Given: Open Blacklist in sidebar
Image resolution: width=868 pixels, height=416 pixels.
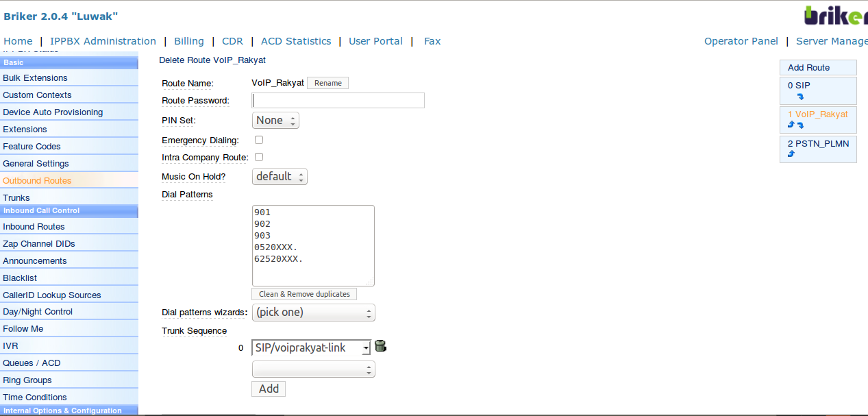Looking at the screenshot, I should pos(69,278).
